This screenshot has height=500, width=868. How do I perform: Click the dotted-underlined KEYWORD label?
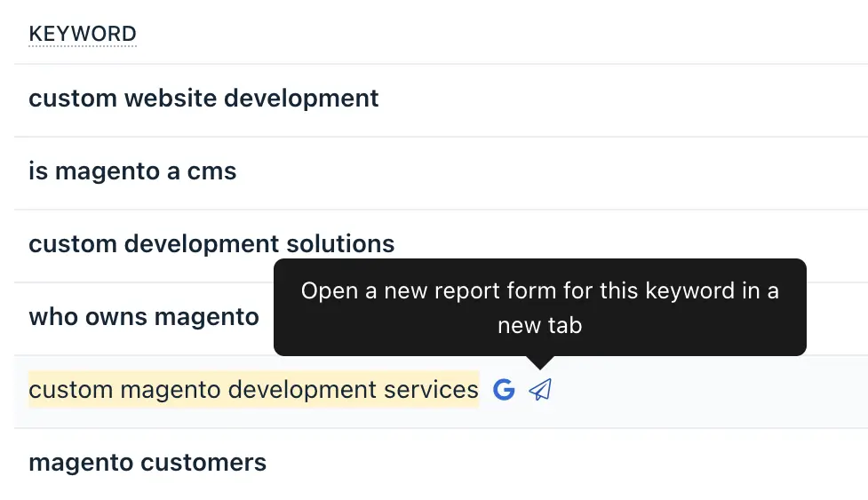[x=83, y=35]
